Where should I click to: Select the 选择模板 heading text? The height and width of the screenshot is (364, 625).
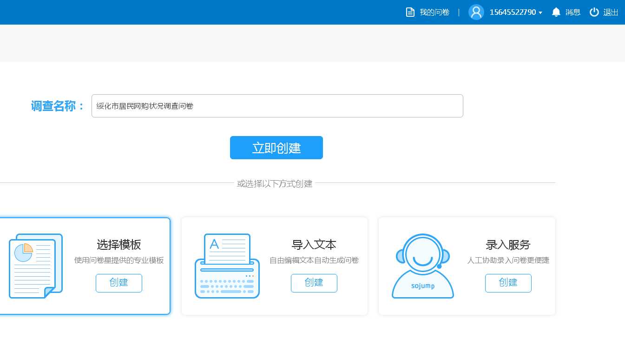coord(119,245)
